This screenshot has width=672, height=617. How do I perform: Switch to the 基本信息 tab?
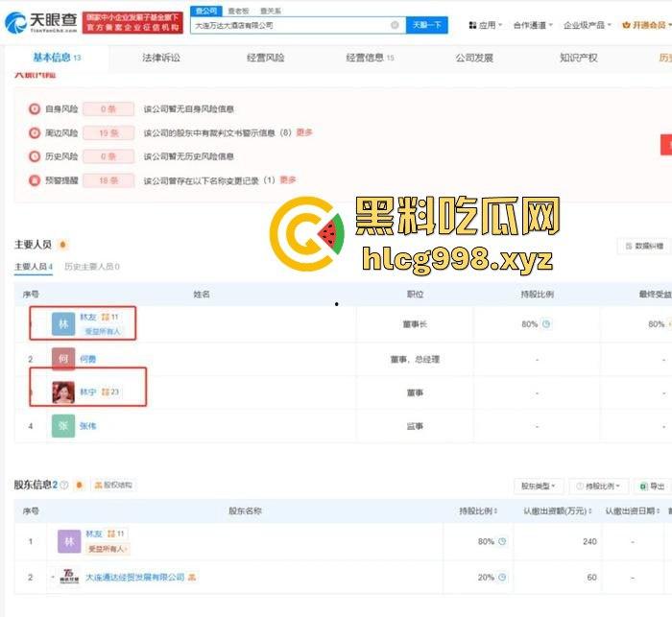pyautogui.click(x=57, y=58)
